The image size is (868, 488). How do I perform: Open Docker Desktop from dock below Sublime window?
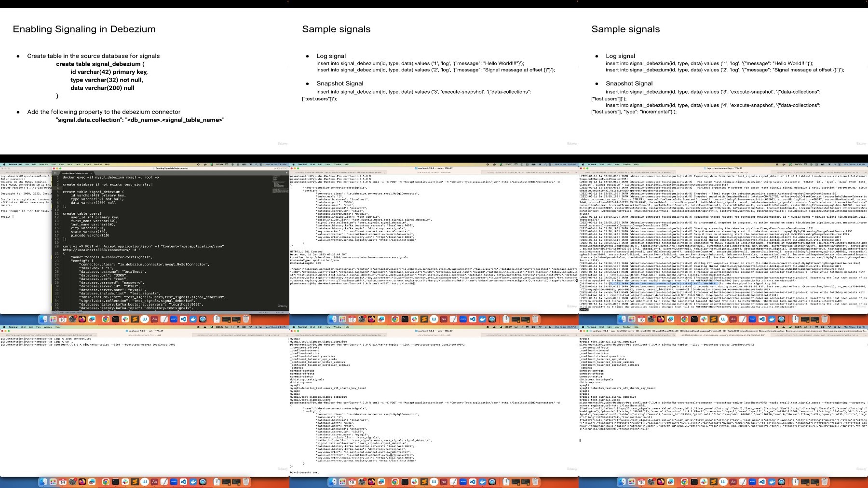click(193, 319)
